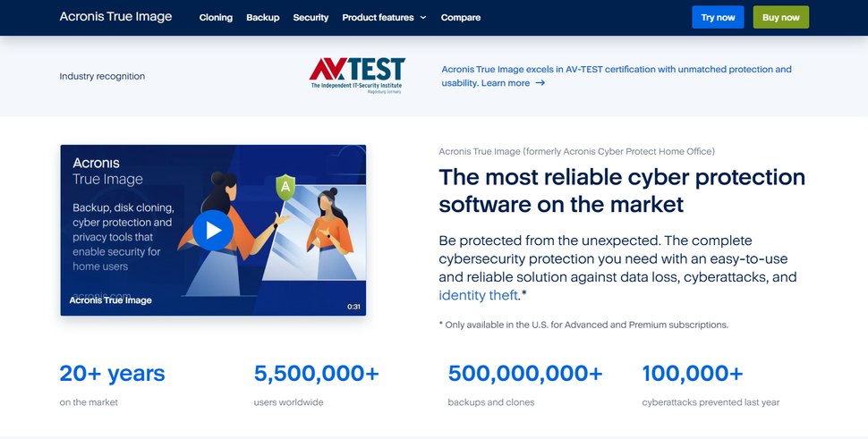Click the green shield A icon in video
The image size is (868, 439).
(285, 187)
